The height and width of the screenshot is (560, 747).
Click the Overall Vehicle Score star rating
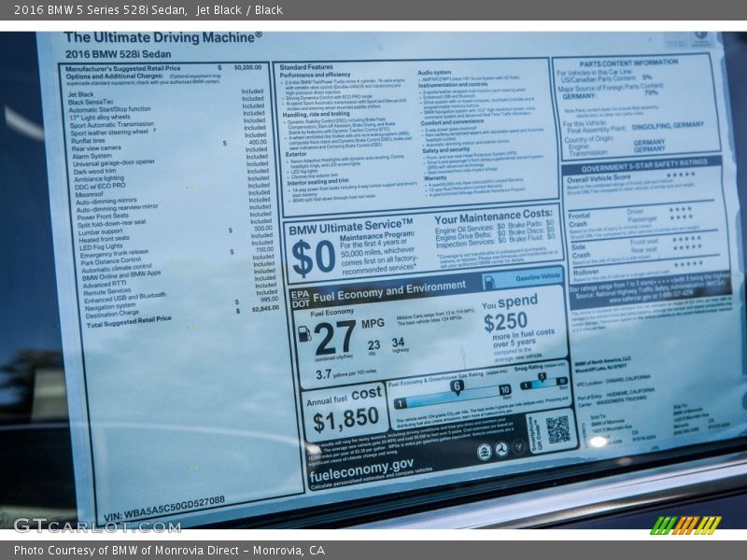pyautogui.click(x=681, y=175)
